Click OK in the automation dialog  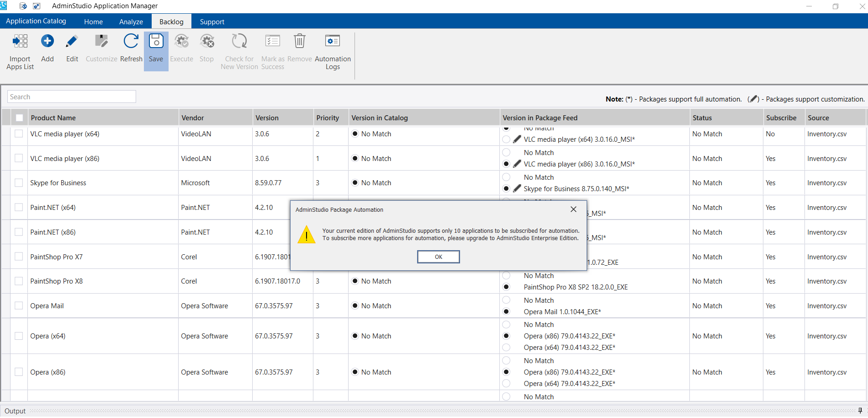(439, 257)
